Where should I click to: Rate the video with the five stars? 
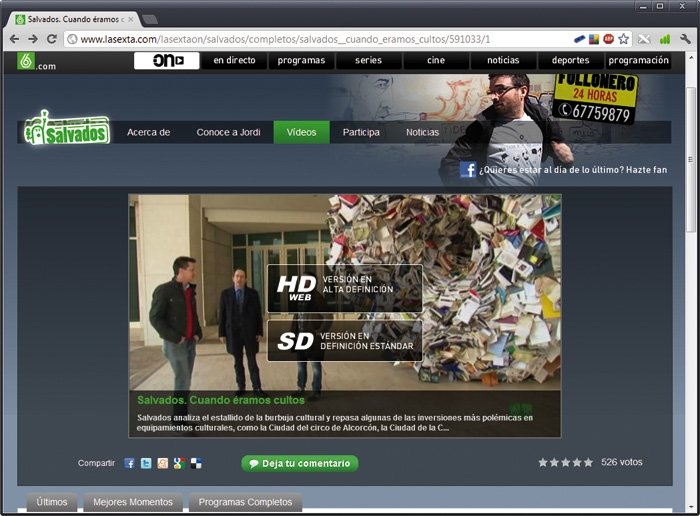tap(566, 462)
